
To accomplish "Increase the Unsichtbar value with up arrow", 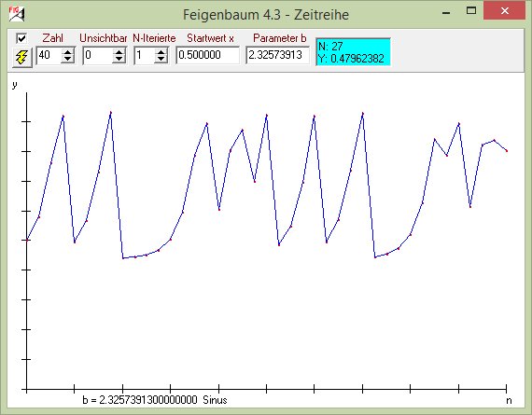I will click(x=119, y=52).
